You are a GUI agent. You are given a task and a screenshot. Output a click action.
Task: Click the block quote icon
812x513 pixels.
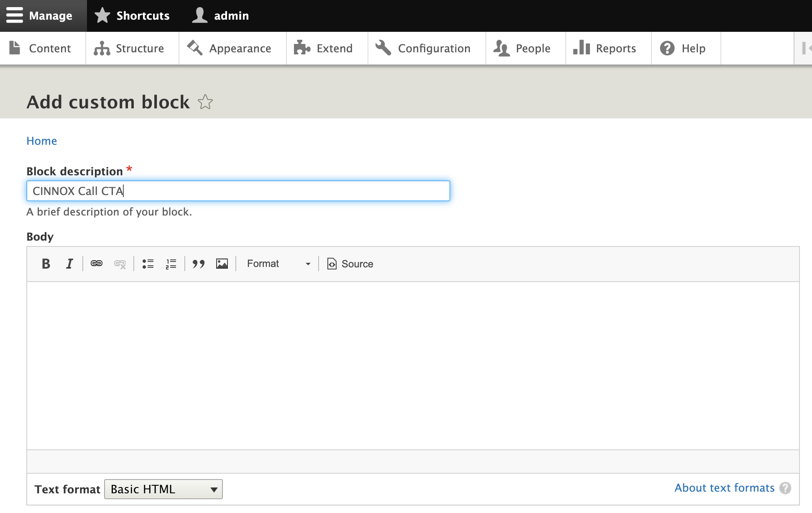click(199, 264)
